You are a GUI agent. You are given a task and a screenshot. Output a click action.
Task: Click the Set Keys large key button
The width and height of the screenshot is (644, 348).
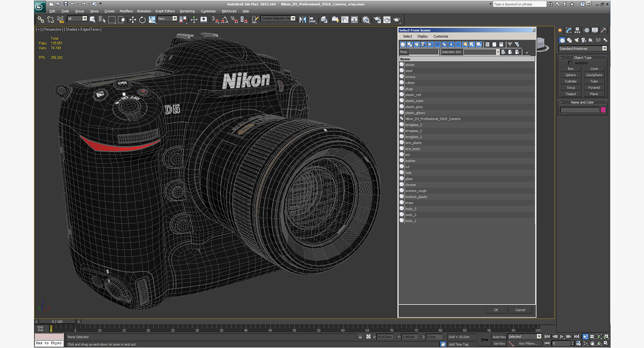(x=485, y=340)
